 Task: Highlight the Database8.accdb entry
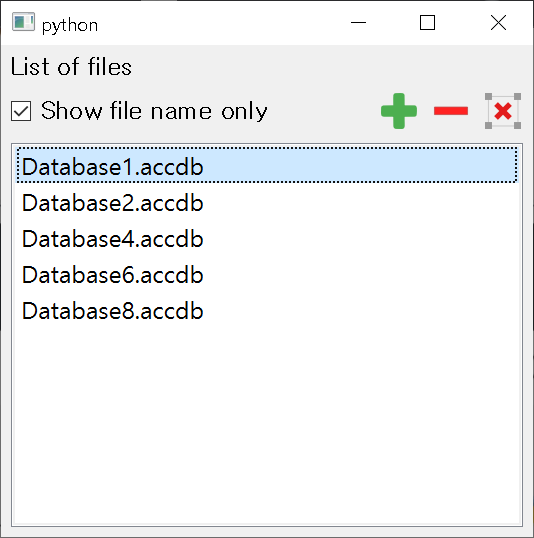click(267, 311)
